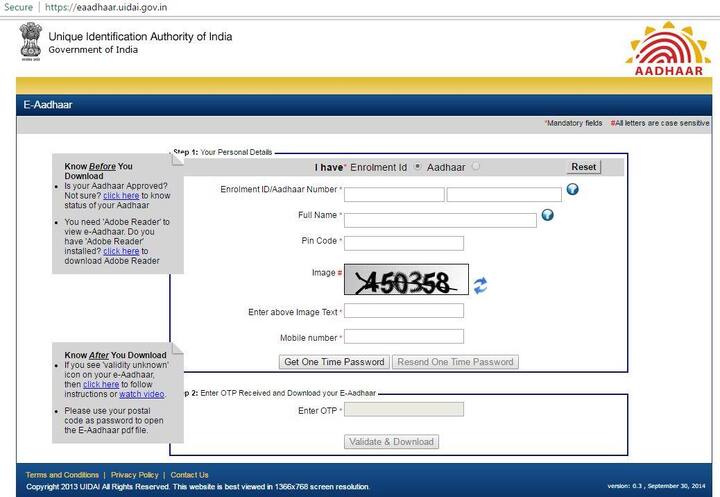This screenshot has height=497, width=720.
Task: Focus the first Enrolment ID input box
Action: tap(394, 194)
